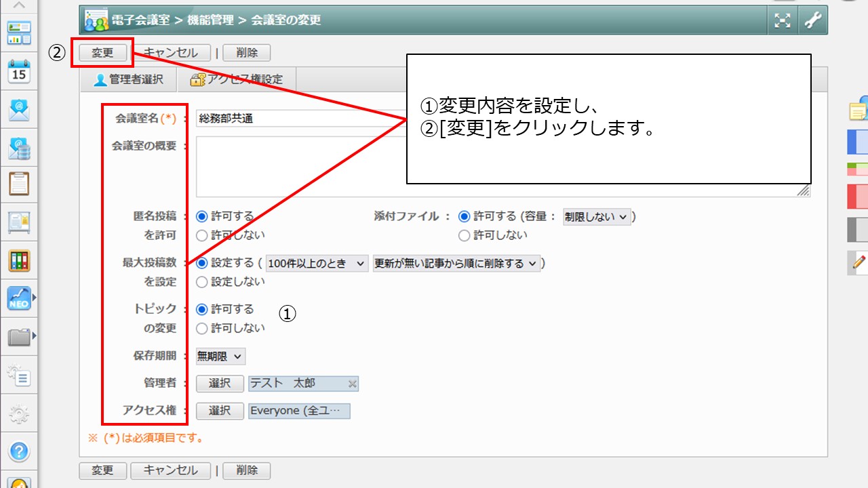Open the binders icon in the sidebar
The height and width of the screenshot is (488, 868).
coord(19,260)
